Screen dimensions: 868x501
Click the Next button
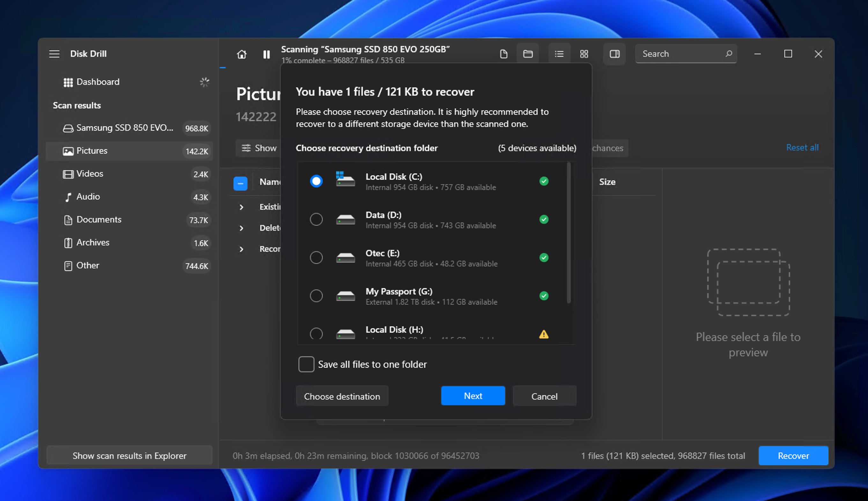473,396
